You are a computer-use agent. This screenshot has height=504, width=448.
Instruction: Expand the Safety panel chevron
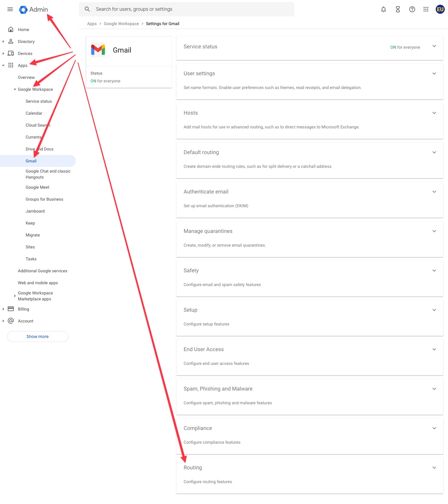point(434,271)
